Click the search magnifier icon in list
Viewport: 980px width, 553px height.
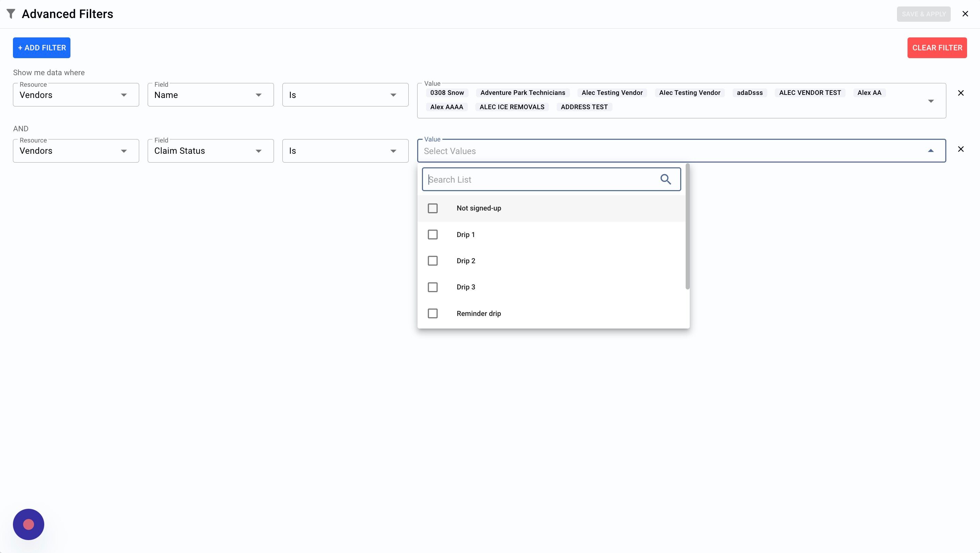click(x=665, y=179)
